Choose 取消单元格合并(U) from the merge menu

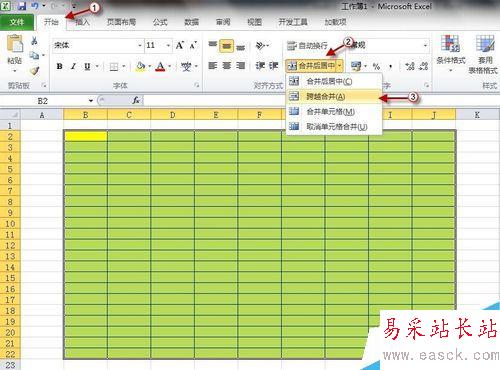(x=334, y=127)
